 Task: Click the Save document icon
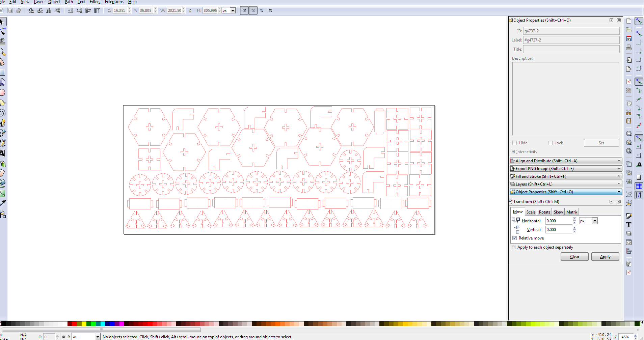tap(629, 38)
